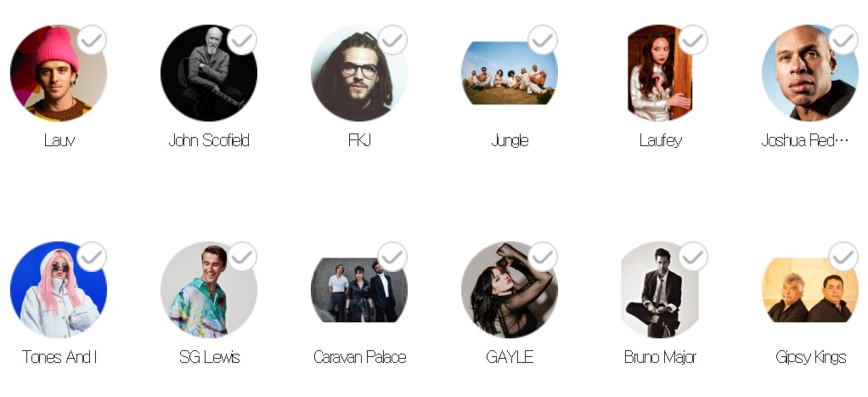Mark Gipsy Kings with the checkmark
868x397 pixels.
coord(843,257)
